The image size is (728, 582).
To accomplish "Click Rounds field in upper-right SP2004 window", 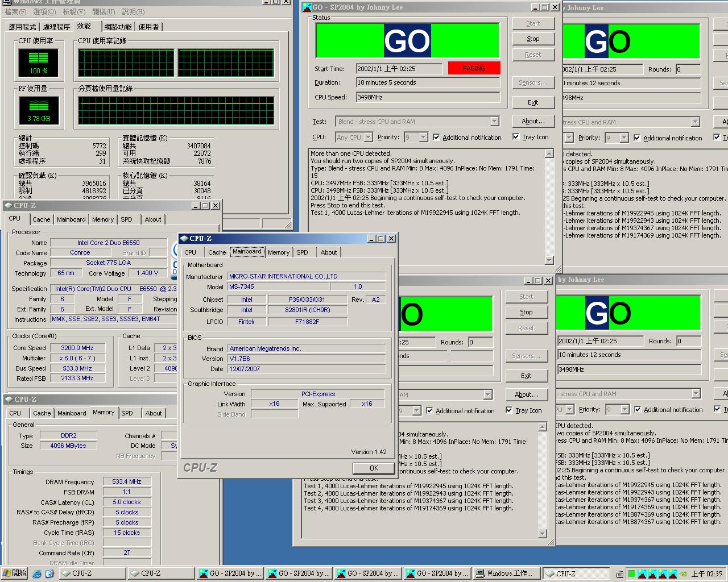I will pyautogui.click(x=688, y=69).
